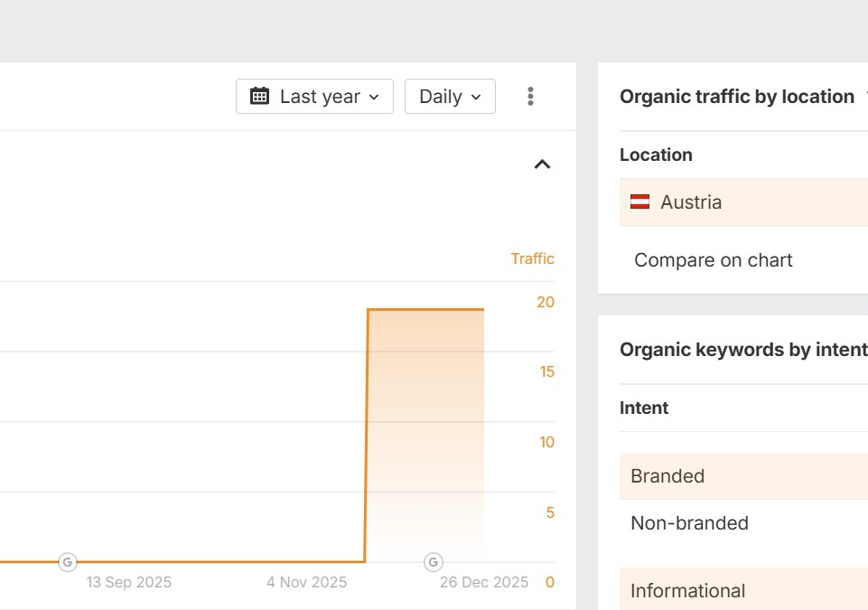Click the Google update marker near 26 Dec 2025

point(434,562)
